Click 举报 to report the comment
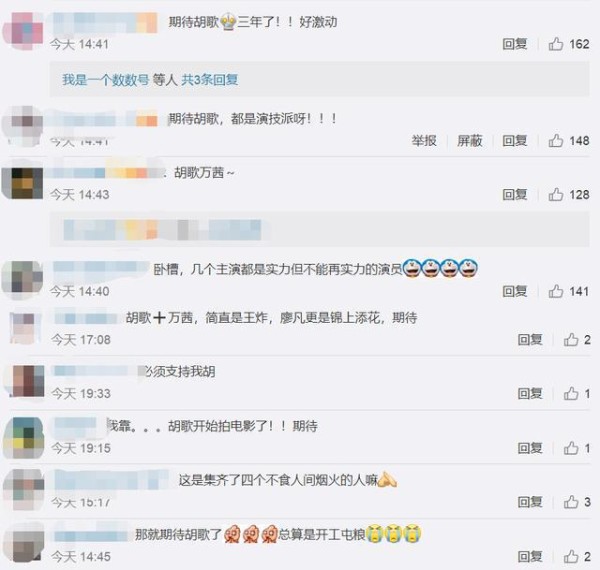This screenshot has height=570, width=600. [x=424, y=140]
